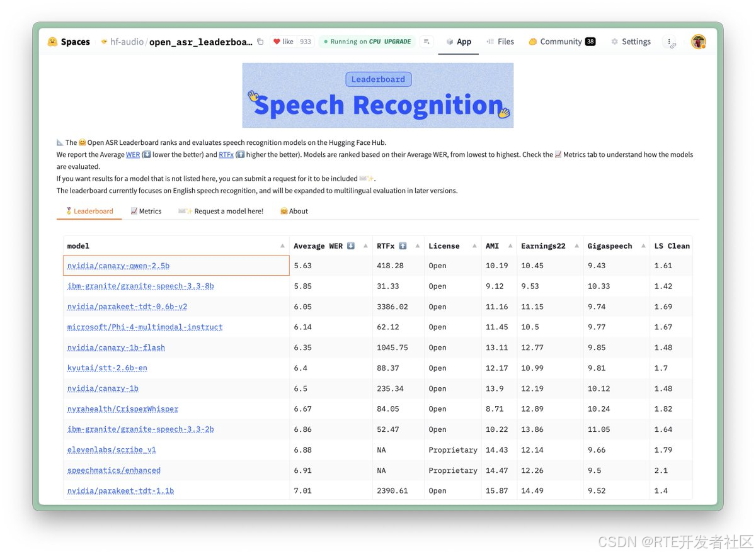This screenshot has height=554, width=756.
Task: Open the ibm-granite/granite-speech-3.3-8b model link
Action: (x=140, y=286)
